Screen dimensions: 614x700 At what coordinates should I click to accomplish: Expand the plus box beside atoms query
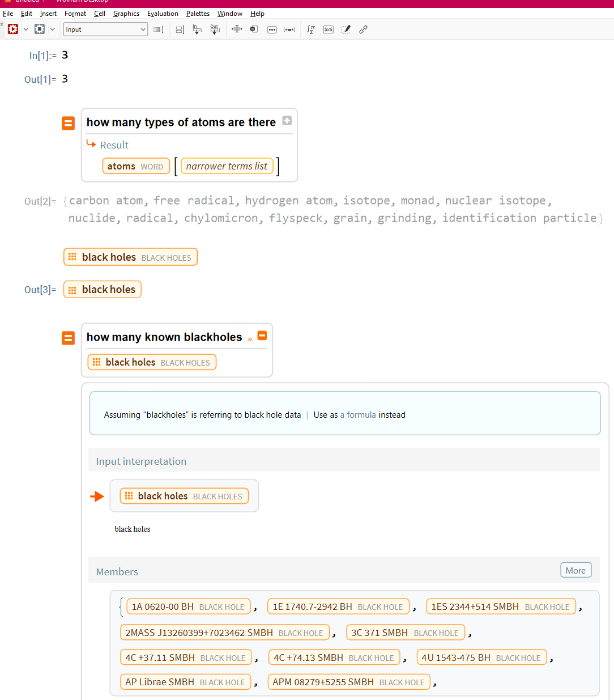(287, 120)
